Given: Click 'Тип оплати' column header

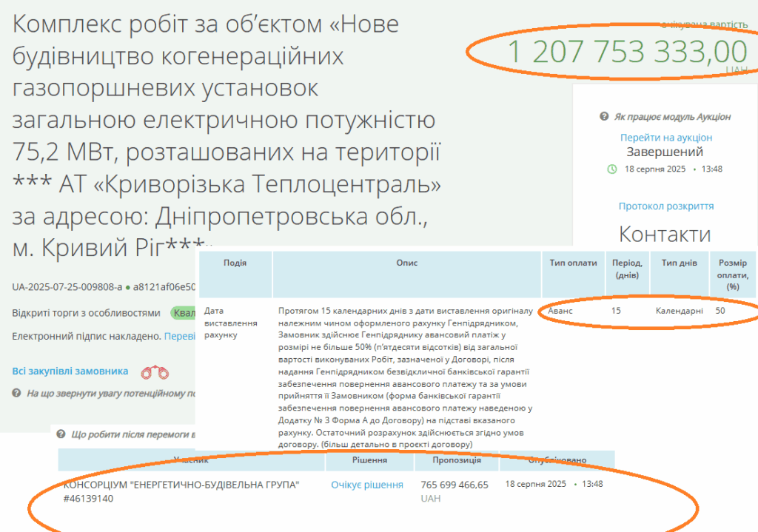Looking at the screenshot, I should tap(572, 263).
